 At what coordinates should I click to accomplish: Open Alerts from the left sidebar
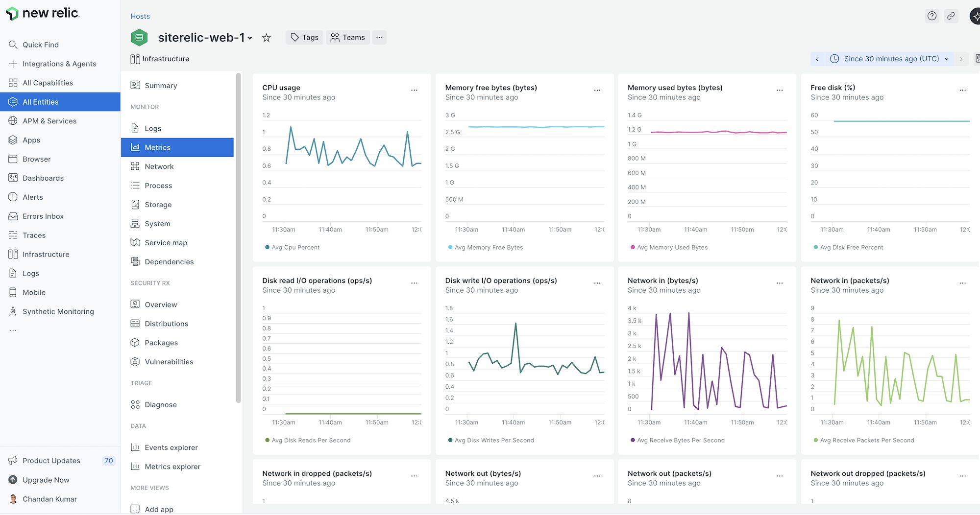point(32,197)
